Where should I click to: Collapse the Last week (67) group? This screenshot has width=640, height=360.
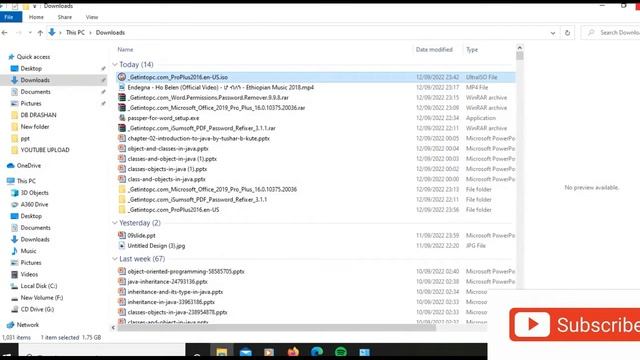pyautogui.click(x=115, y=259)
